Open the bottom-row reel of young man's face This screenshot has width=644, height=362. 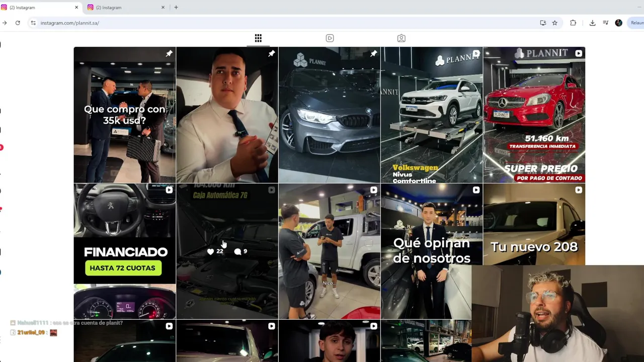coord(330,341)
